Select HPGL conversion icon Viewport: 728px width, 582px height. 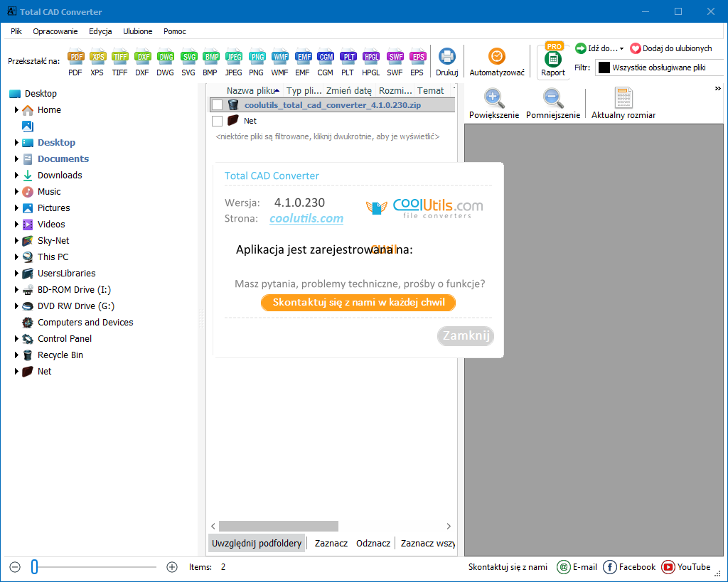[371, 57]
